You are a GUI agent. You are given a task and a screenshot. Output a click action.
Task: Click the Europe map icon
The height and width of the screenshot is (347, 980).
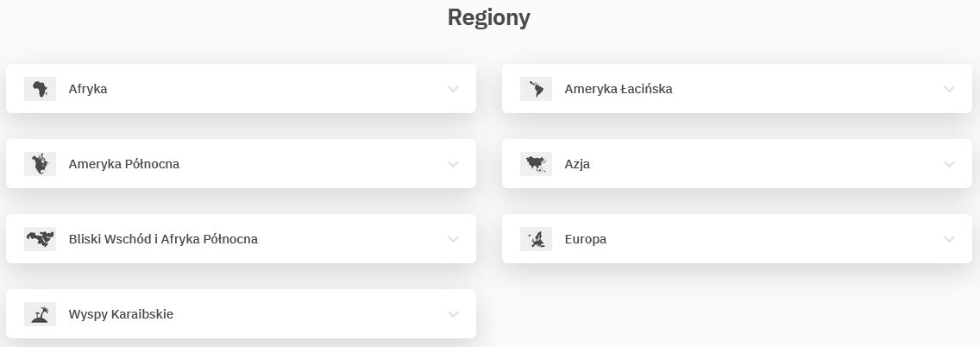pyautogui.click(x=536, y=239)
